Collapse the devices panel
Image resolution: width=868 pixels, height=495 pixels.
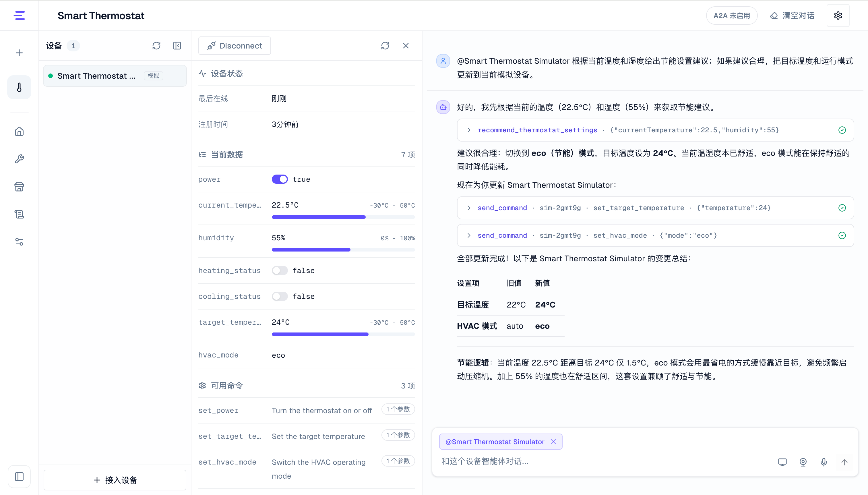[x=177, y=46]
